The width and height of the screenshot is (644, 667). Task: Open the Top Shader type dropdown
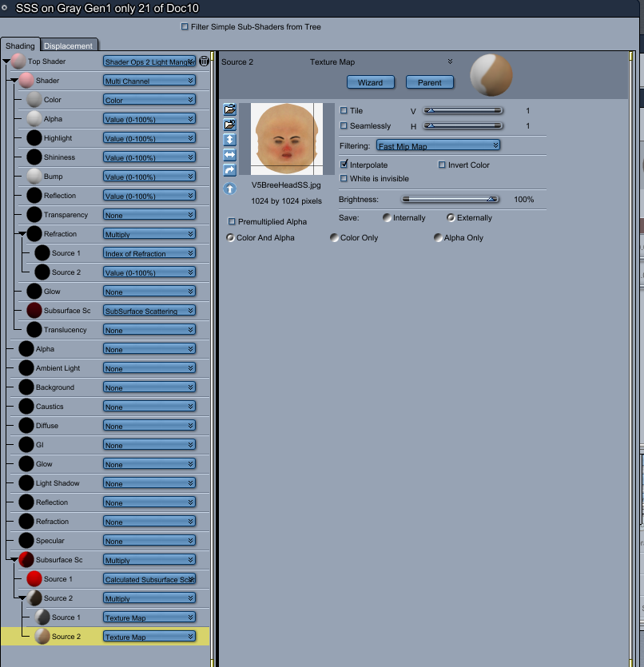point(149,62)
